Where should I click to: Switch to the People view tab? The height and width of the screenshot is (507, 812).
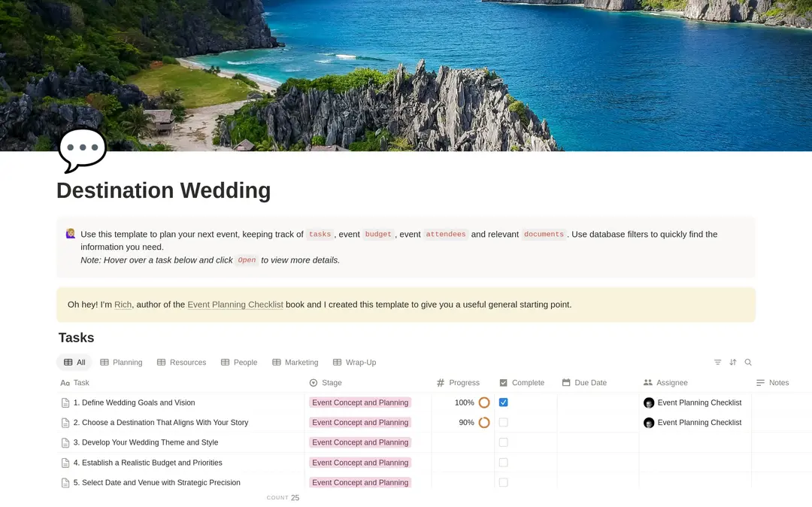coord(239,363)
